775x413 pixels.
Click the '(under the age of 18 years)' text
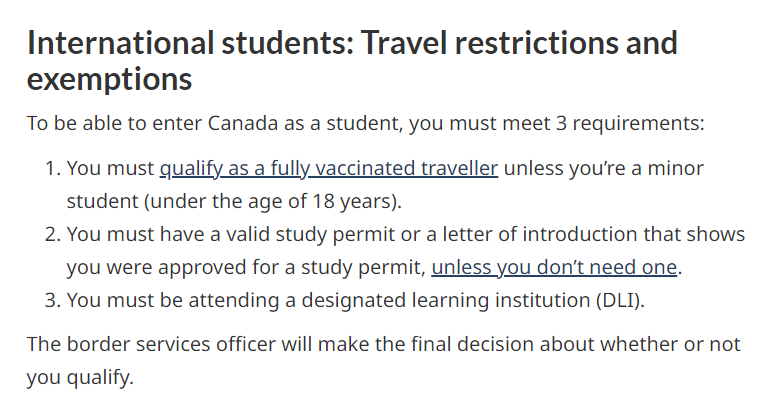pos(273,202)
